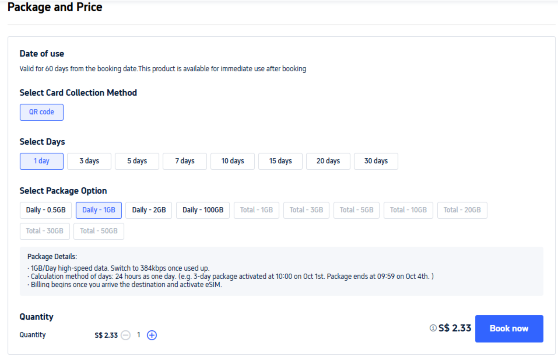Pick the 30 days duration
Viewport: 558px width, 360px height.
point(376,161)
